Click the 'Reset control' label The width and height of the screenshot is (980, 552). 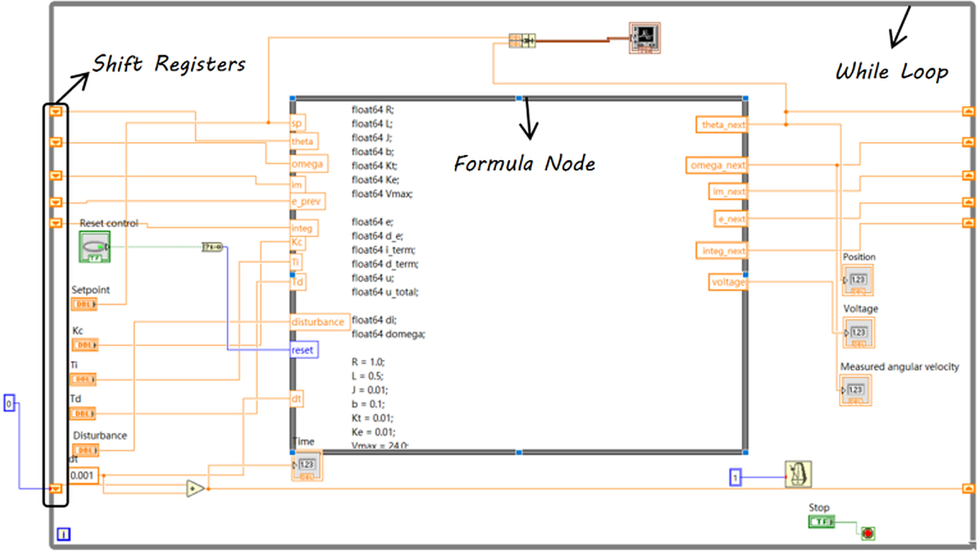click(x=109, y=224)
